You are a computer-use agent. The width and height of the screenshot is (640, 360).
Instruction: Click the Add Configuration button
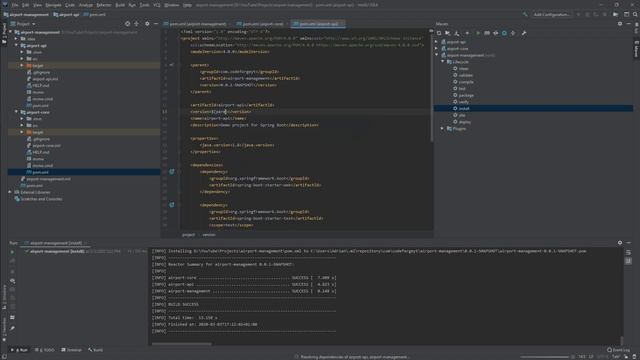pos(551,14)
